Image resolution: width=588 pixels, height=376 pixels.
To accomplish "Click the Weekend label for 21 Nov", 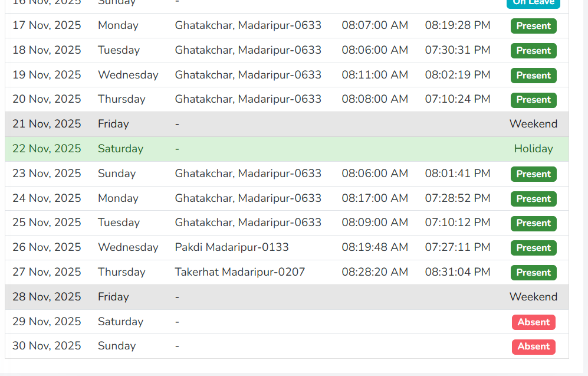I will point(533,124).
